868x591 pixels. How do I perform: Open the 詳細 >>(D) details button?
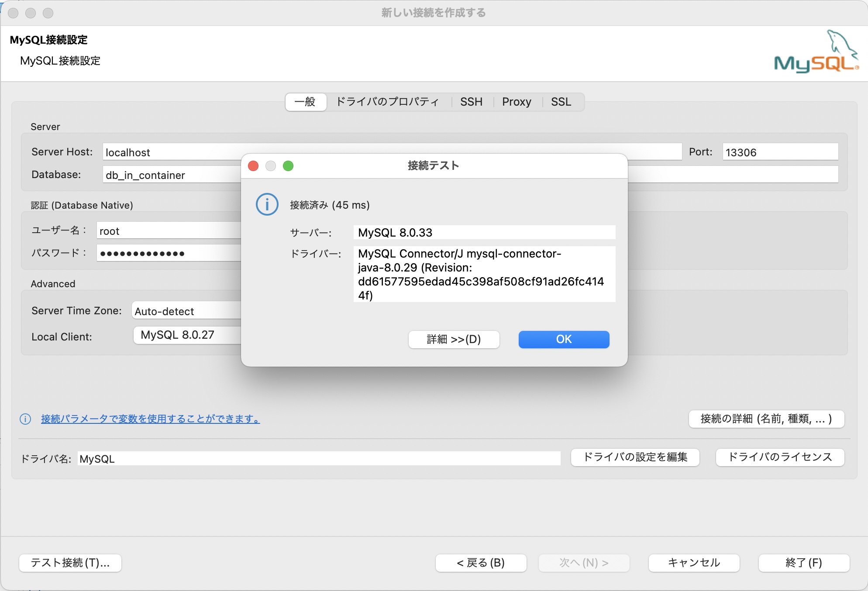pos(454,339)
